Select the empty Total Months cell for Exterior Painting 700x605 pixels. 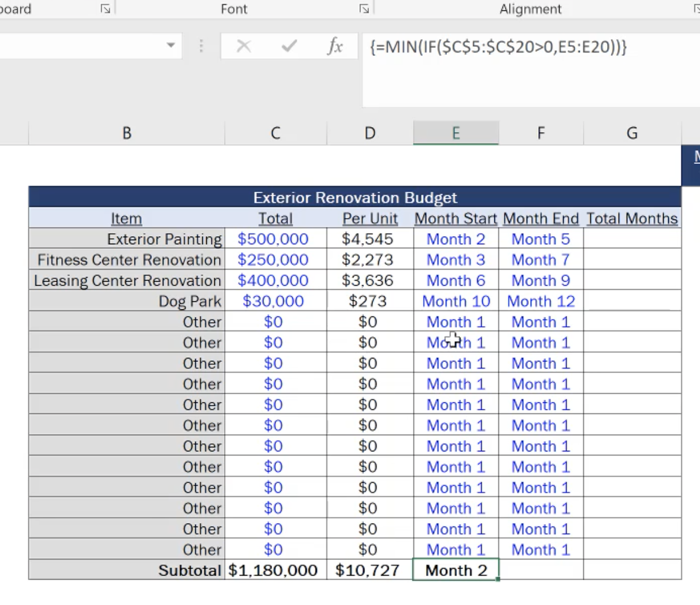pyautogui.click(x=632, y=239)
